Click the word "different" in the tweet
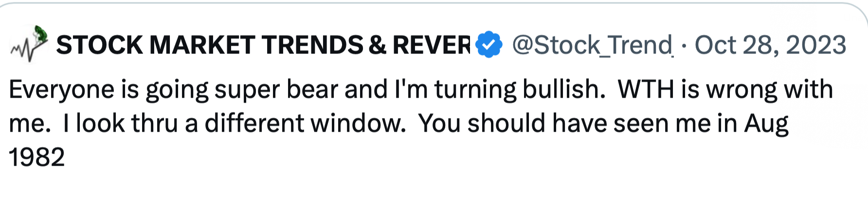Screen dimensions: 868x205 [254, 123]
